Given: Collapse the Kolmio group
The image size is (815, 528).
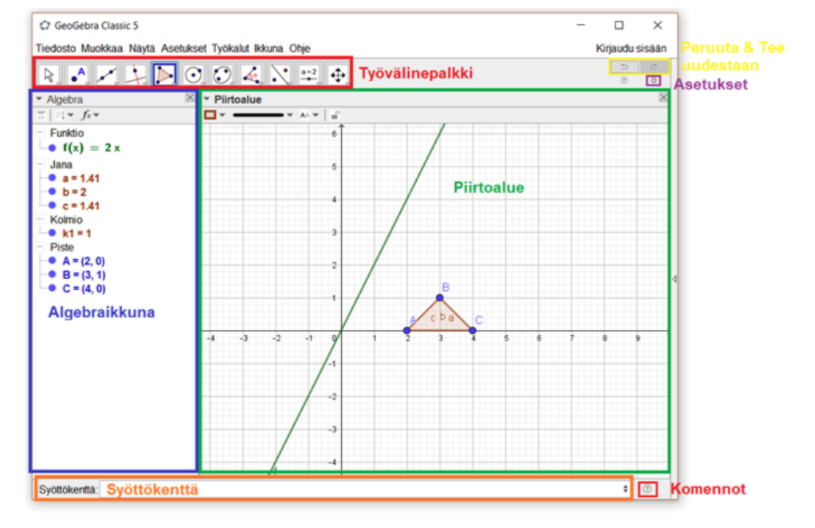Looking at the screenshot, I should [x=40, y=219].
